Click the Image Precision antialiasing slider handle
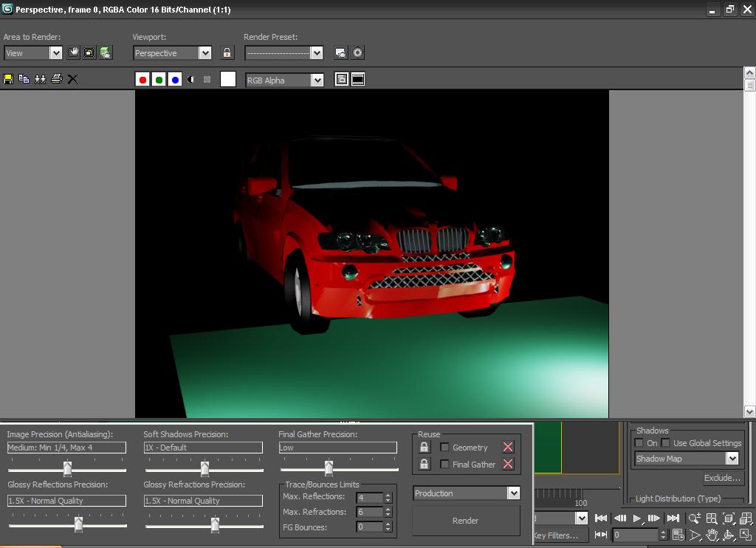The width and height of the screenshot is (756, 548). tap(67, 468)
